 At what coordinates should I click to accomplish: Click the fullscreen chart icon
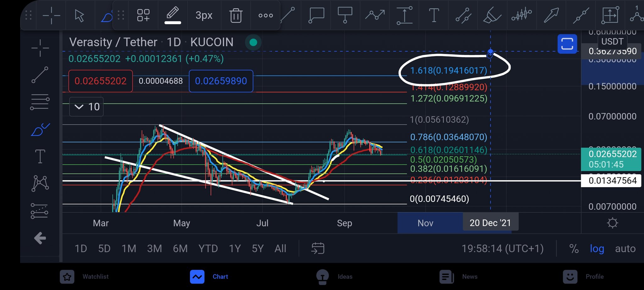[567, 44]
